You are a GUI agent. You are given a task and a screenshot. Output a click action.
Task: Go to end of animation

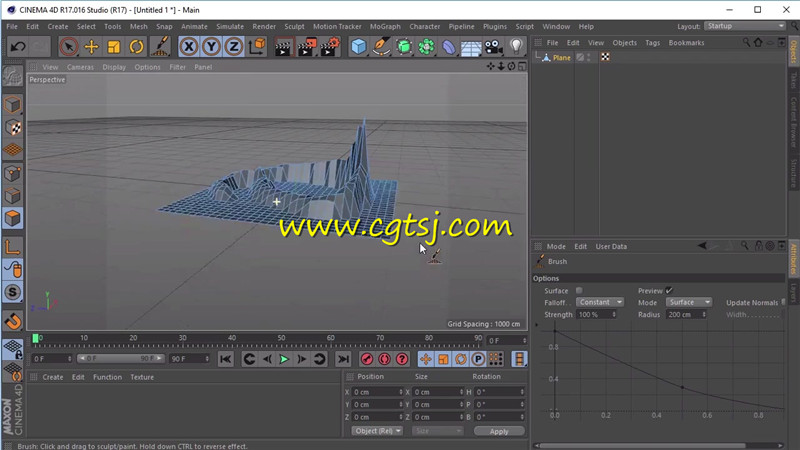point(343,359)
